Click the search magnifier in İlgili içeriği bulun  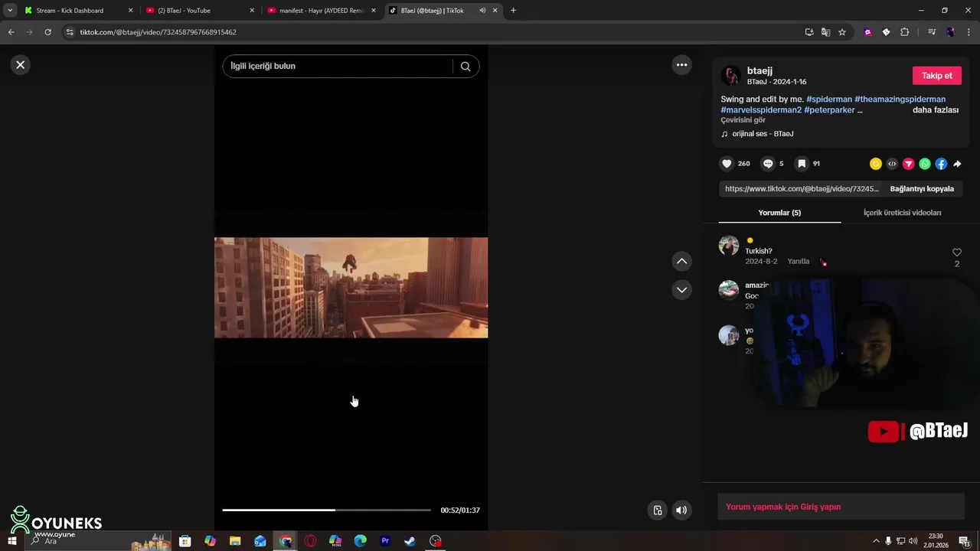coord(465,67)
